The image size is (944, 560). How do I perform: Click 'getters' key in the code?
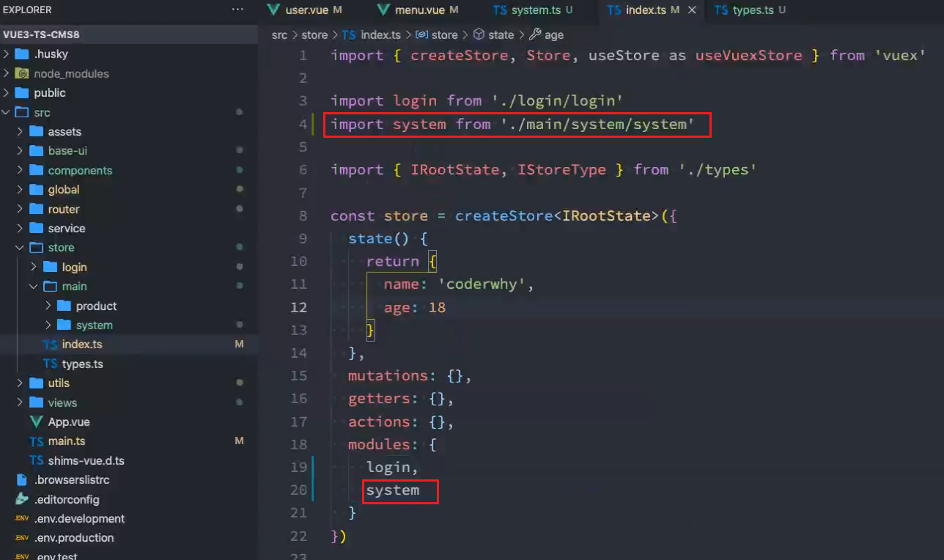pyautogui.click(x=379, y=399)
